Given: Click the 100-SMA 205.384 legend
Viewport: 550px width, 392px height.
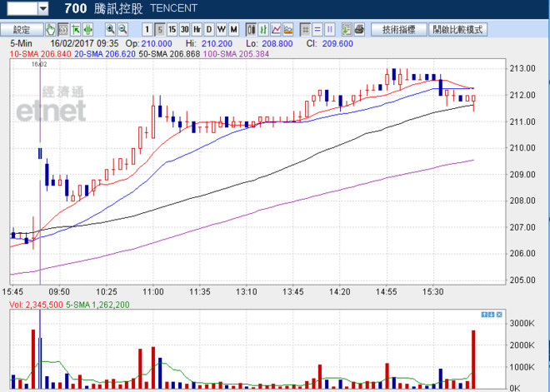Looking at the screenshot, I should click(x=236, y=54).
